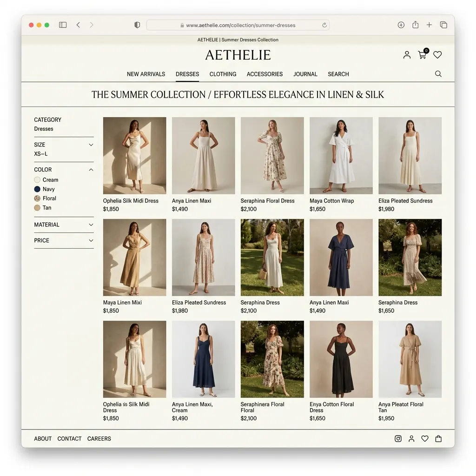
Task: Expand the MATERIAL filter chevron
Action: tap(91, 225)
